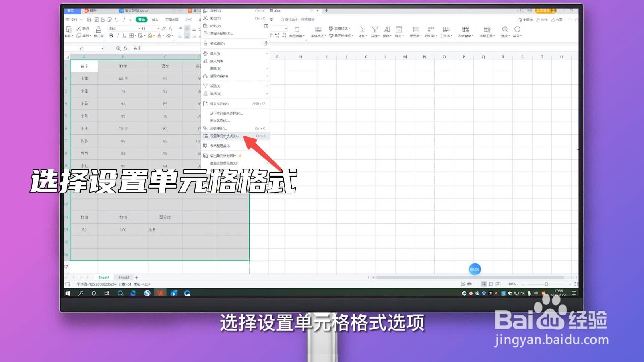Choose 超链接(H) in the context menu
The image size is (644, 362).
(235, 128)
